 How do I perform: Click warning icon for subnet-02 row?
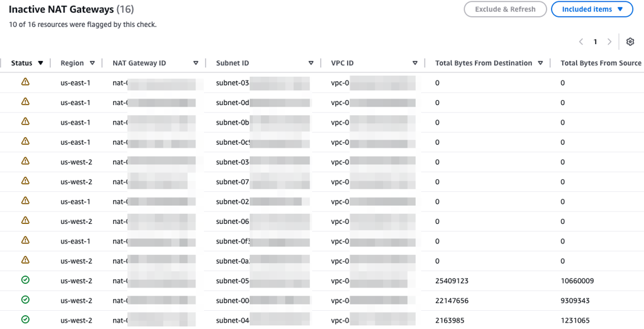pos(25,201)
